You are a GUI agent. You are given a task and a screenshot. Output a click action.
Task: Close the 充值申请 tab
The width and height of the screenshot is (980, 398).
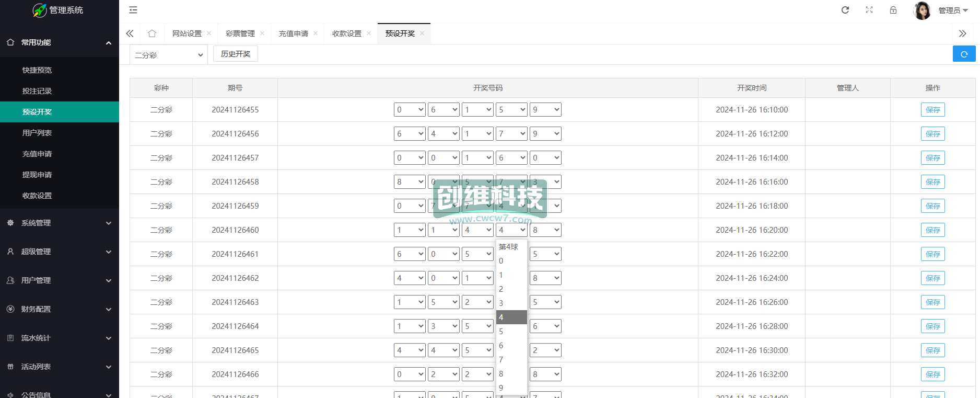click(316, 33)
